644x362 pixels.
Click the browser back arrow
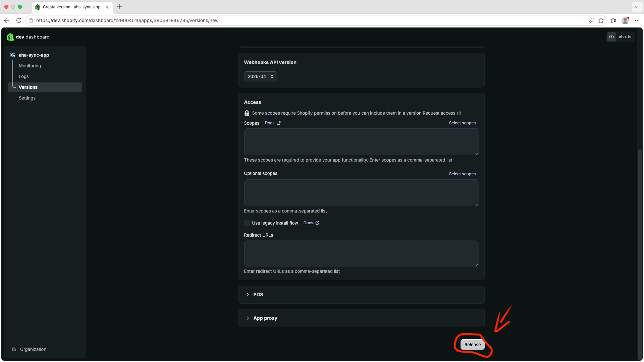[x=7, y=20]
